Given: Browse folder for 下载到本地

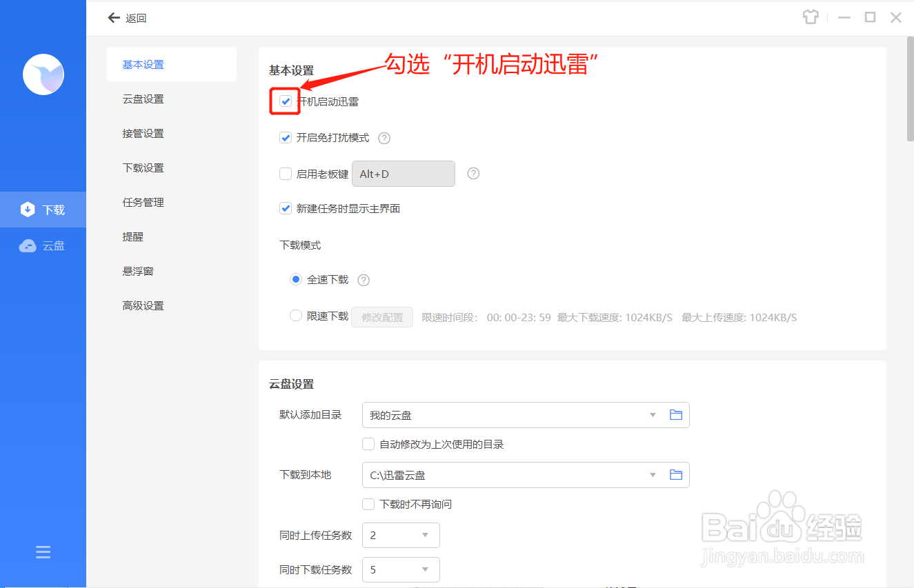Looking at the screenshot, I should coord(676,475).
